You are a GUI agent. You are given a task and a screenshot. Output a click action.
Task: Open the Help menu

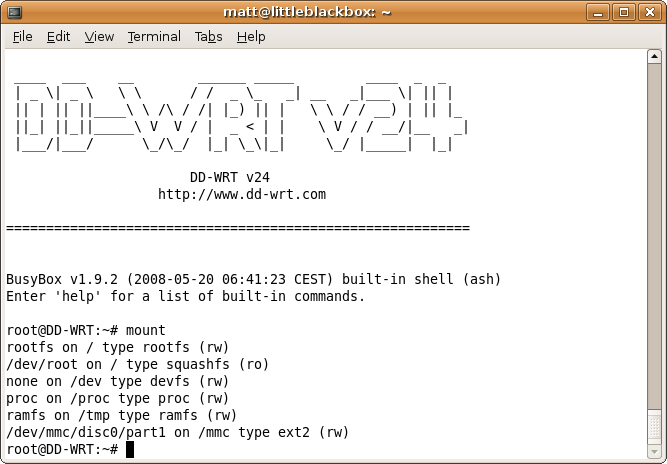[251, 37]
